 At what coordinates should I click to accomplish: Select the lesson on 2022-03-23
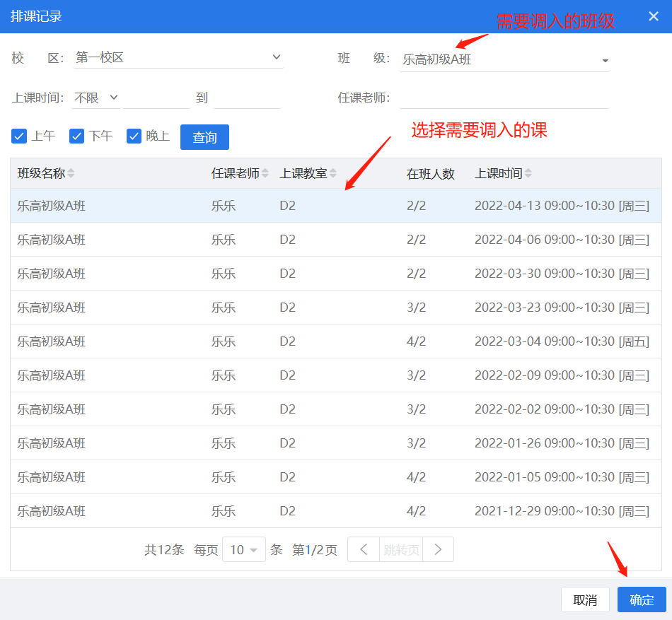click(336, 308)
